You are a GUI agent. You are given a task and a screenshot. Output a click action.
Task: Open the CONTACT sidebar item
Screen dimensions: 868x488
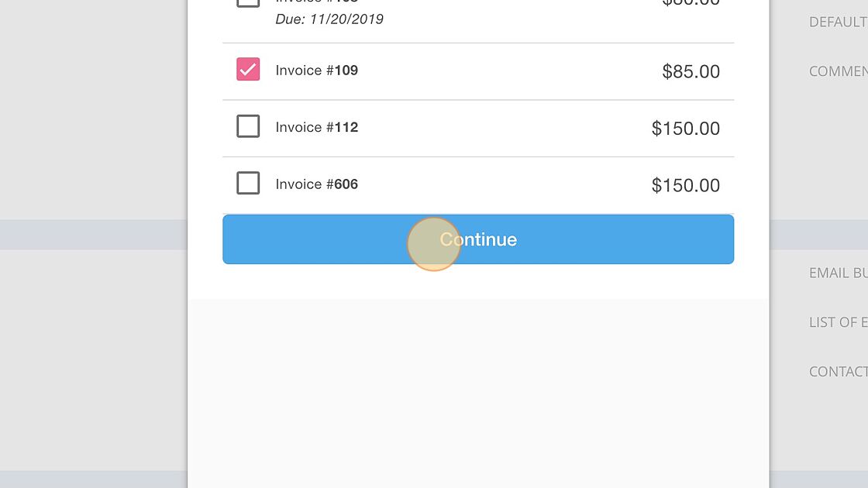(838, 371)
